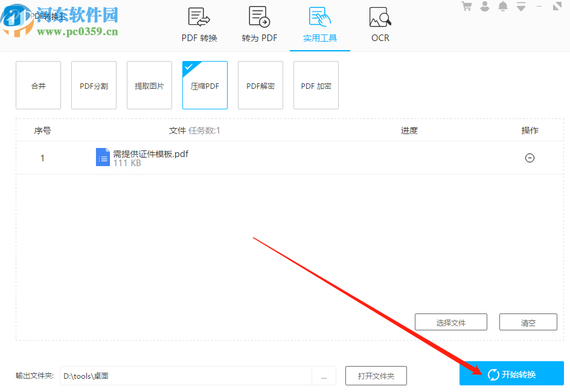Screen dimensions: 570x392
Task: Remove the 需提供证件模板.pdf row with the minus icon
Action: (x=530, y=158)
